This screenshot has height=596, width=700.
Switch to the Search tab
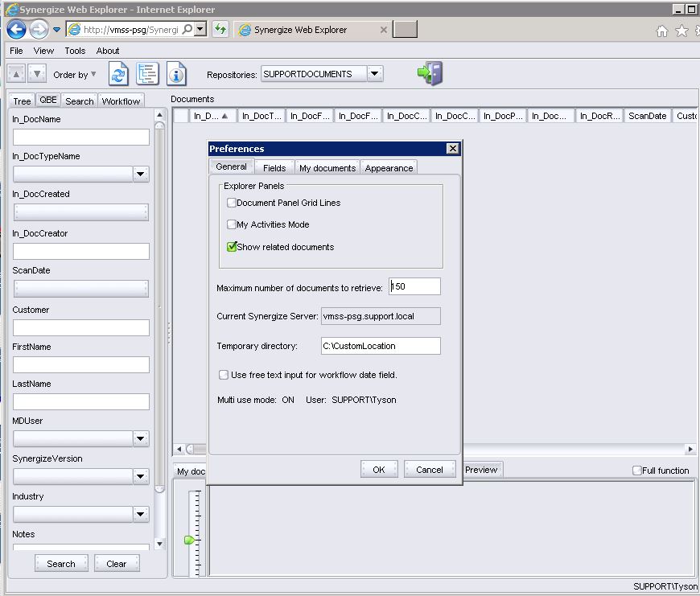click(80, 101)
